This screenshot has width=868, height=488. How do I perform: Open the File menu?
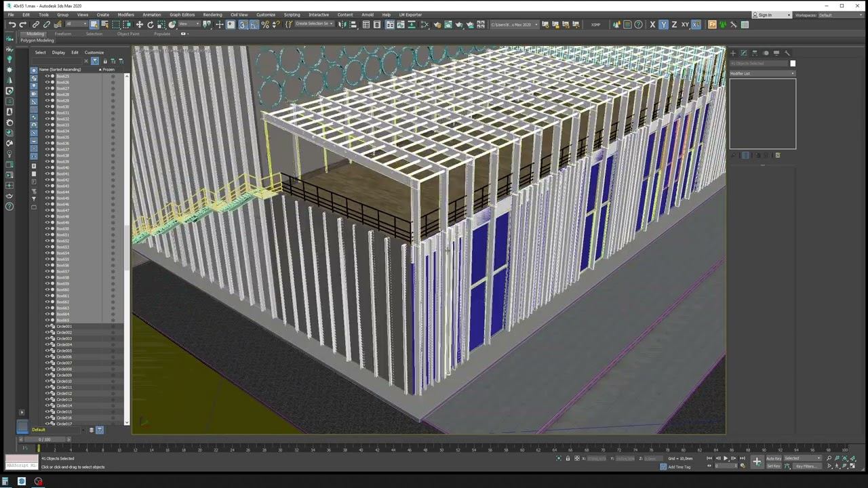(11, 14)
